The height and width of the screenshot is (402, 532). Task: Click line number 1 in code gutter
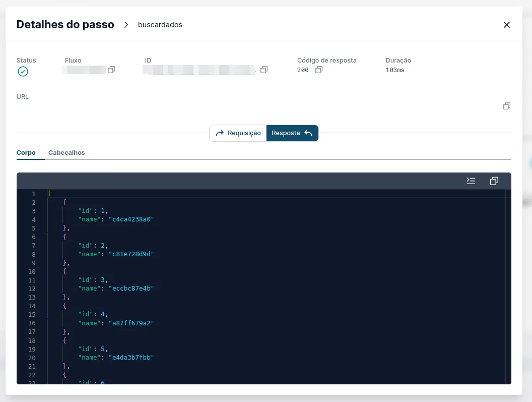click(x=34, y=194)
